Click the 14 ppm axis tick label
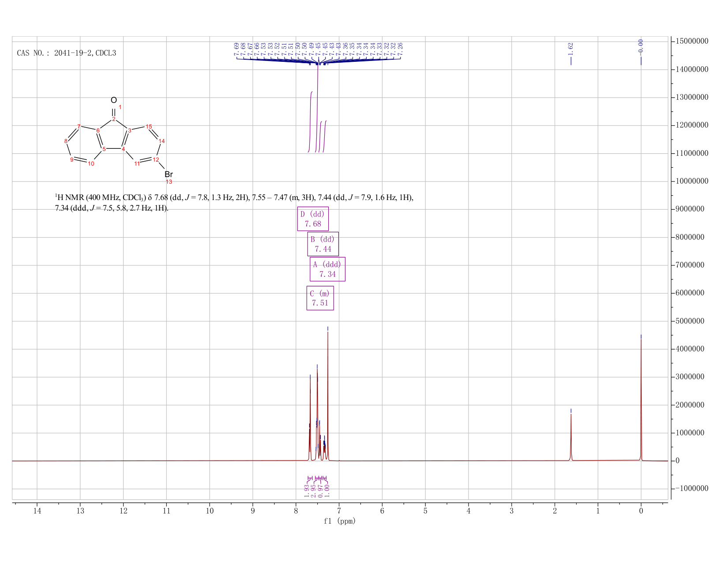 [37, 511]
